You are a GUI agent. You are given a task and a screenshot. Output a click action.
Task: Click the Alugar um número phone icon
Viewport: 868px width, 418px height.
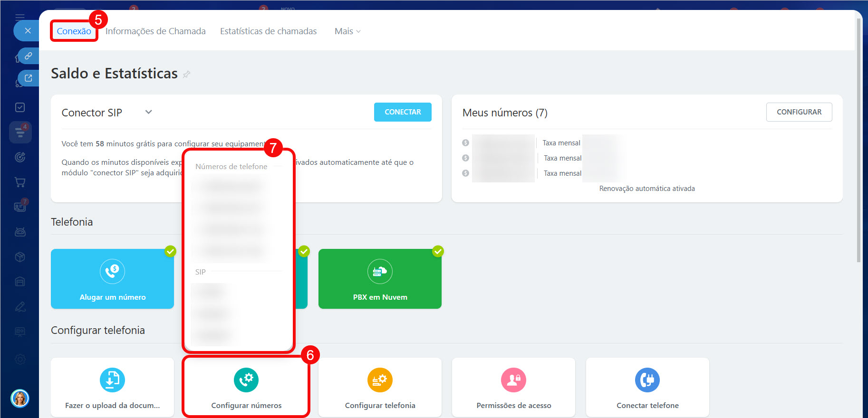pyautogui.click(x=112, y=271)
